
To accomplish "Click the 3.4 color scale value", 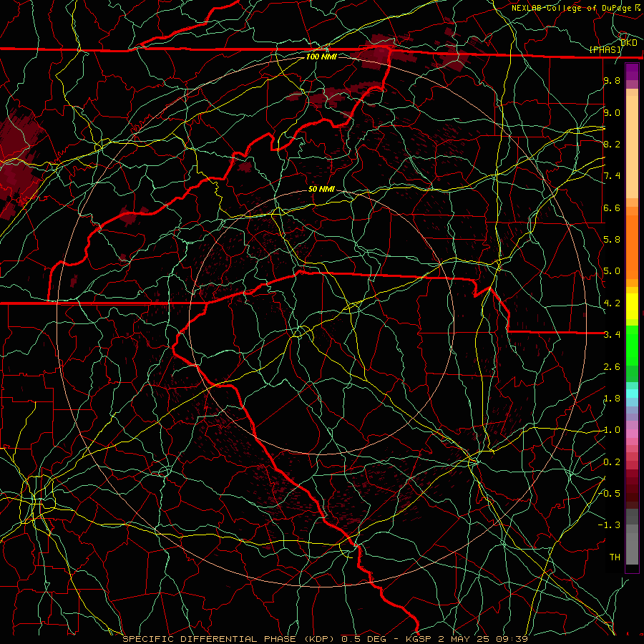I will (612, 335).
